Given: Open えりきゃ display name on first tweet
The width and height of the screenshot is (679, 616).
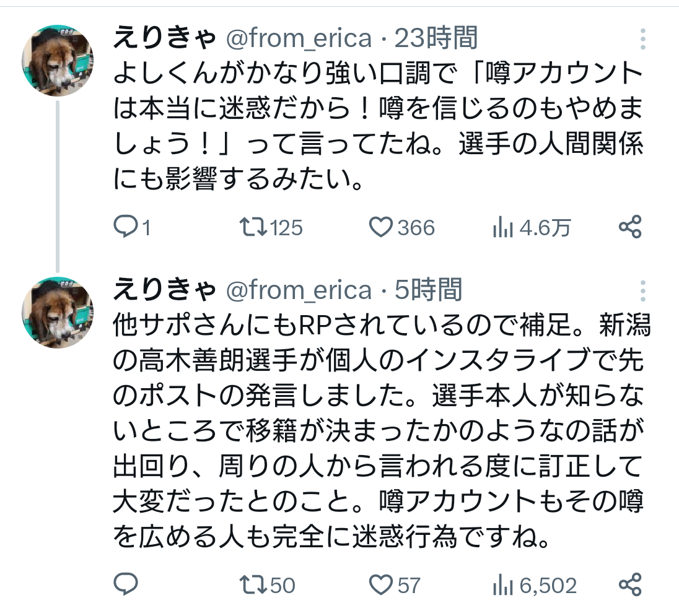Looking at the screenshot, I should tap(164, 38).
